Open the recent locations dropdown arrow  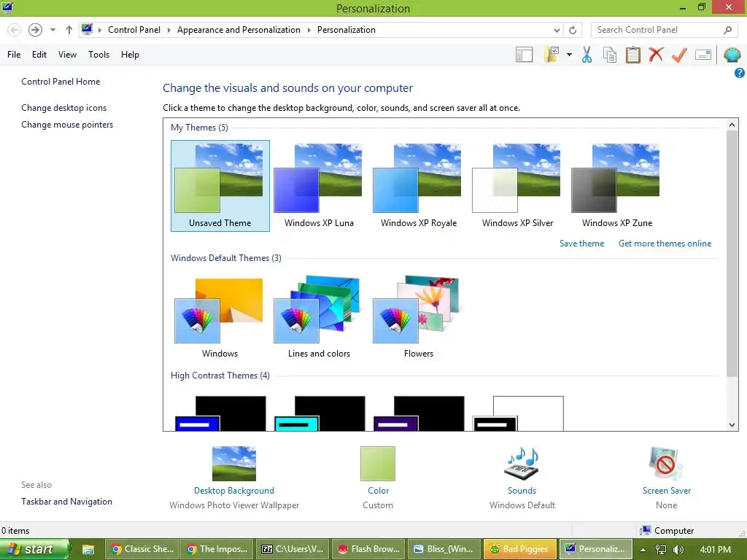[x=53, y=30]
